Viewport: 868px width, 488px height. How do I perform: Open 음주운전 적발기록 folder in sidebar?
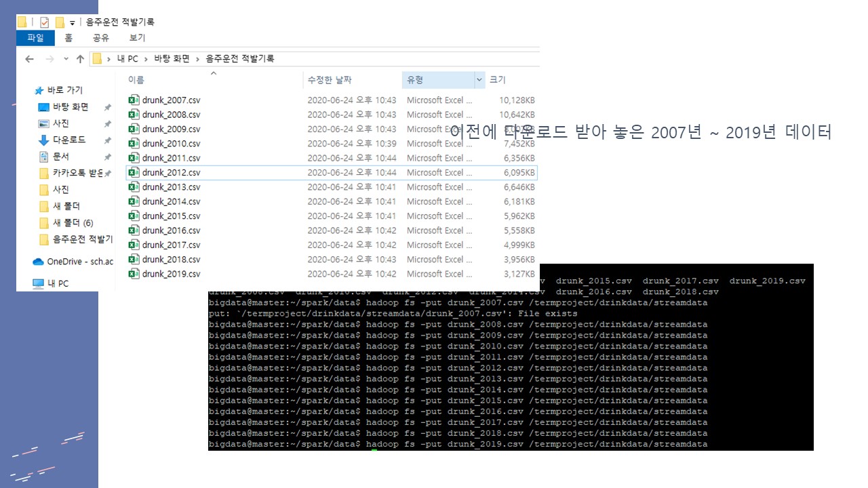click(x=83, y=239)
